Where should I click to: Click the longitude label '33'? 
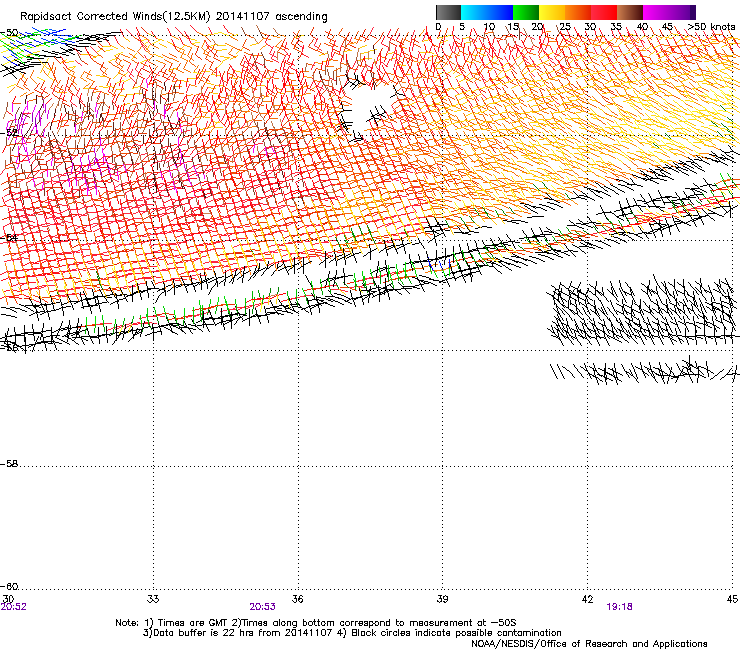pos(153,599)
